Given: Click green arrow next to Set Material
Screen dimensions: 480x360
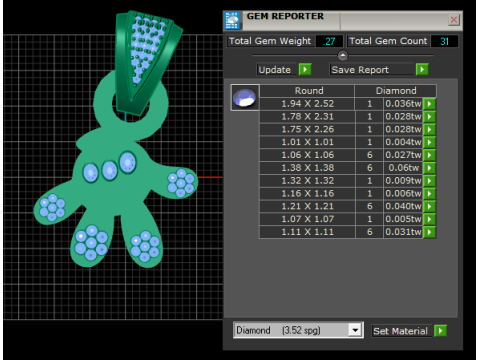Looking at the screenshot, I should click(441, 331).
